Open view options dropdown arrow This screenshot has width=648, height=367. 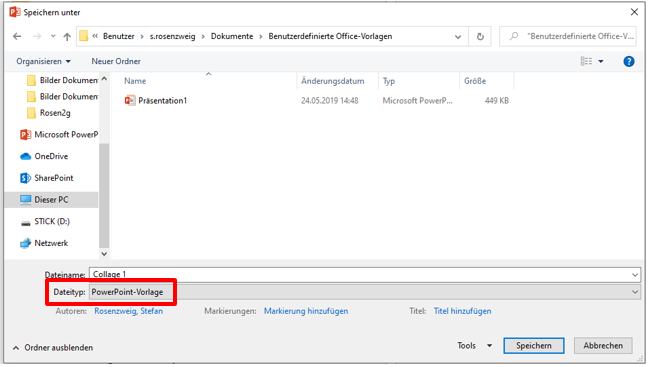601,62
